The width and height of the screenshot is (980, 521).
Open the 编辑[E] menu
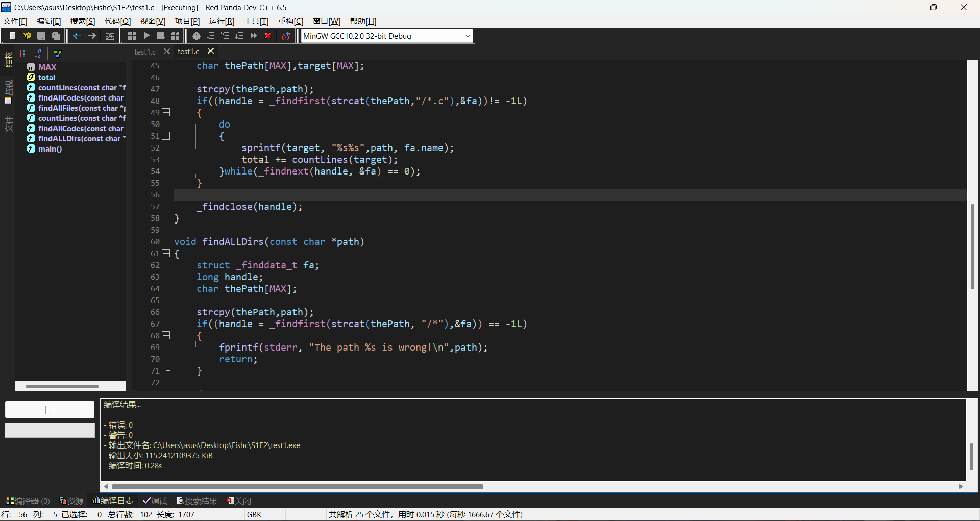[49, 21]
